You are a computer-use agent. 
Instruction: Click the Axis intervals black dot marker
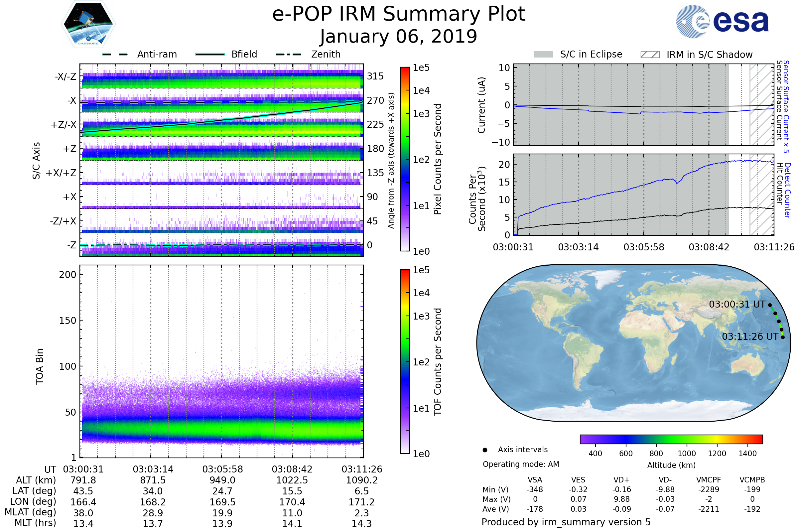click(x=485, y=450)
